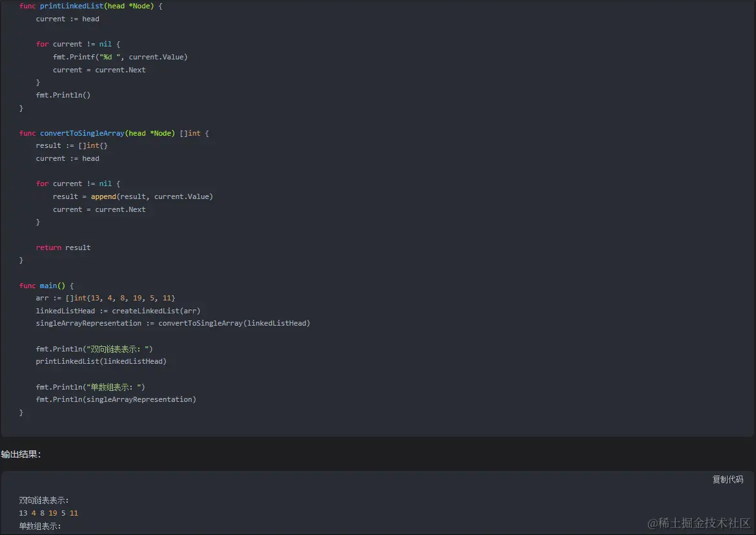756x535 pixels.
Task: Click the 'func main() {' line
Action: coord(46,286)
